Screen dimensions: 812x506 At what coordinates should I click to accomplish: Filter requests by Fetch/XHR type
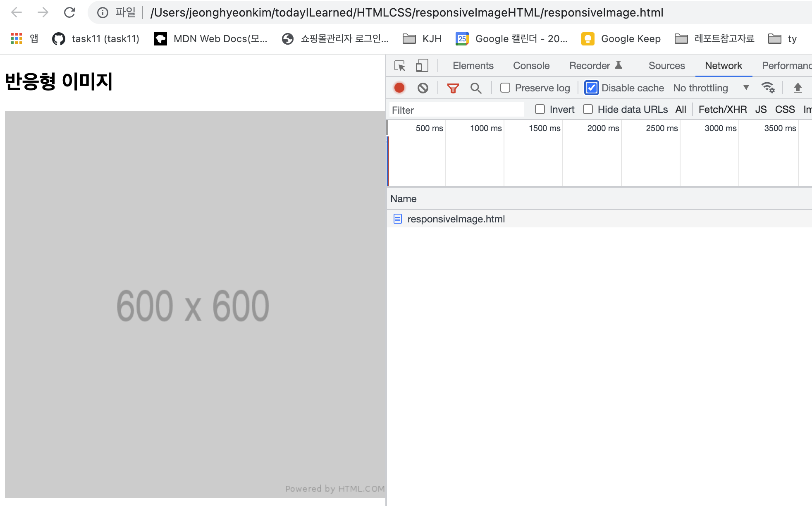pyautogui.click(x=722, y=110)
